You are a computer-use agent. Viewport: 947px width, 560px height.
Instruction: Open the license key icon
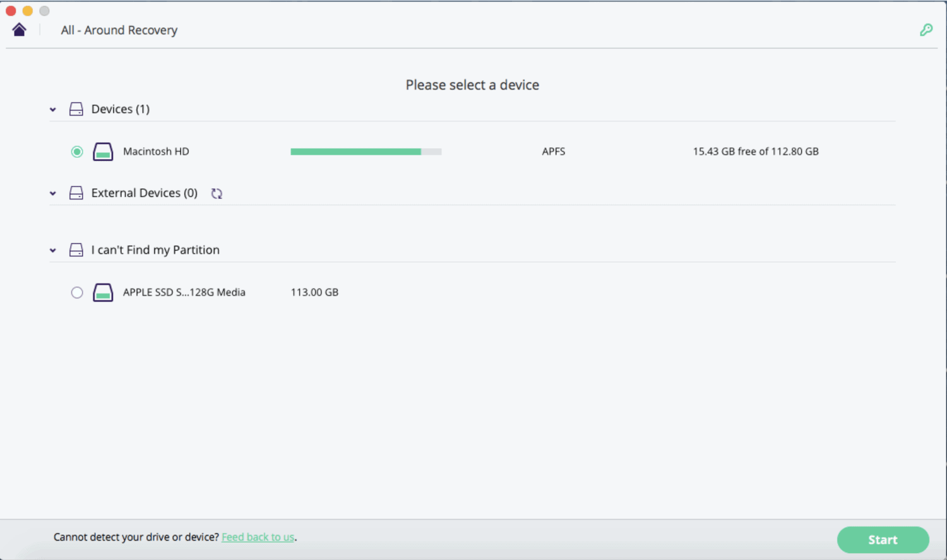pos(926,30)
